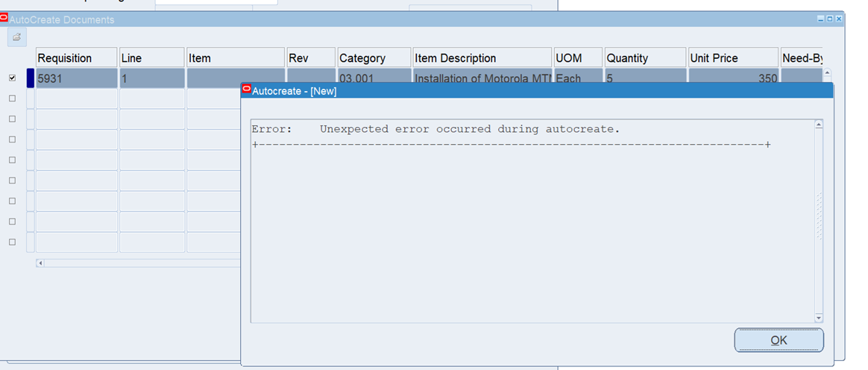Viewport: 868px width, 370px height.
Task: Select the Item column header
Action: click(x=235, y=57)
